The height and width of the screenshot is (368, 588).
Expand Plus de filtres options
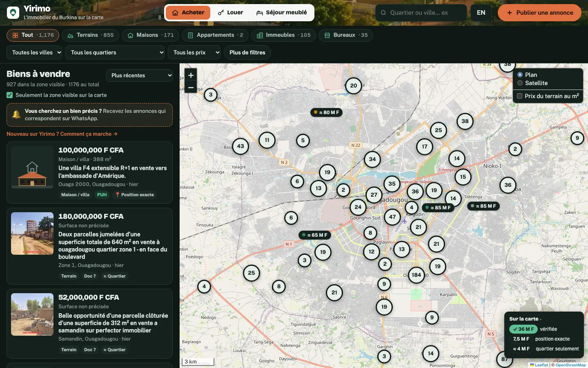(x=247, y=52)
